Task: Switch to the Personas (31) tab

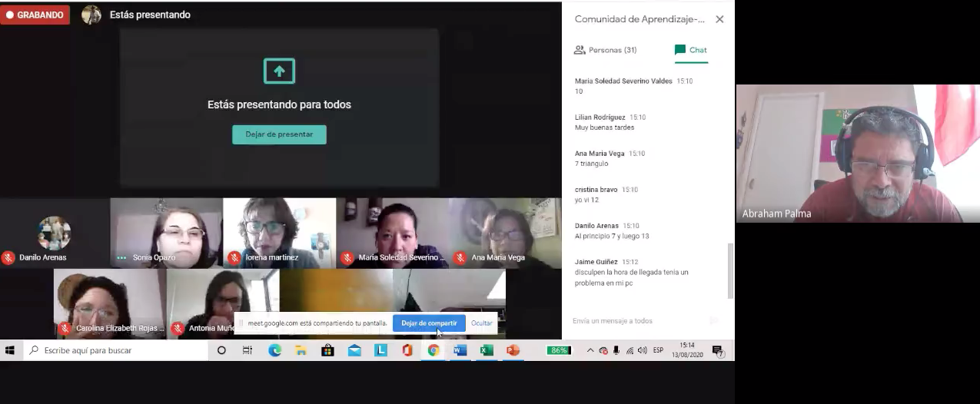Action: coord(606,50)
